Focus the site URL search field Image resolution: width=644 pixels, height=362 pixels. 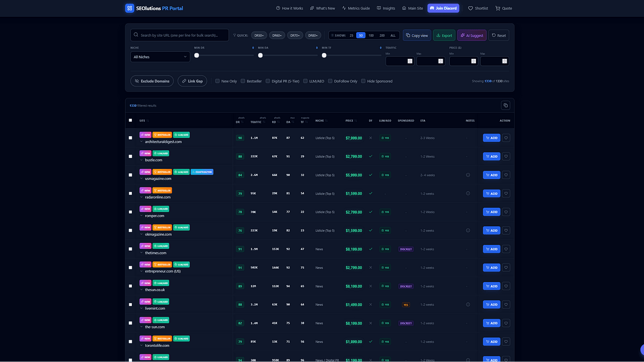(179, 35)
